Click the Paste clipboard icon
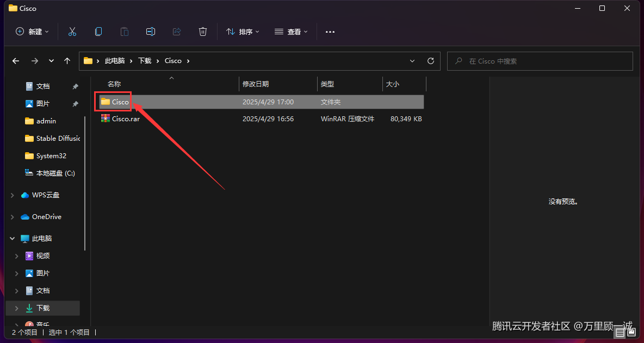The height and width of the screenshot is (343, 644). coord(125,32)
